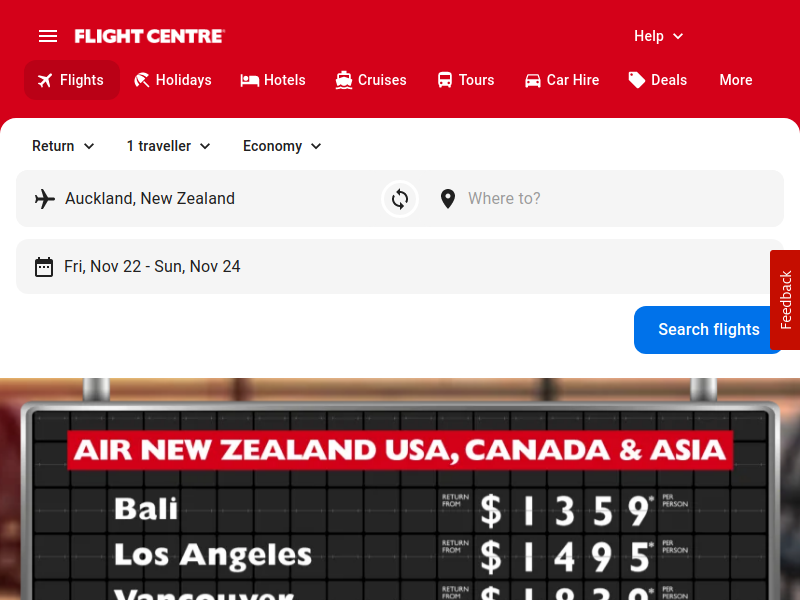Viewport: 800px width, 600px height.
Task: Open the Tours tab
Action: pyautogui.click(x=466, y=80)
